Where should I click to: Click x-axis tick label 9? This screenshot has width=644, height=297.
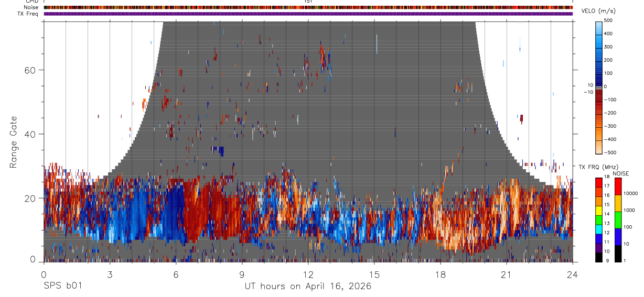click(x=242, y=274)
